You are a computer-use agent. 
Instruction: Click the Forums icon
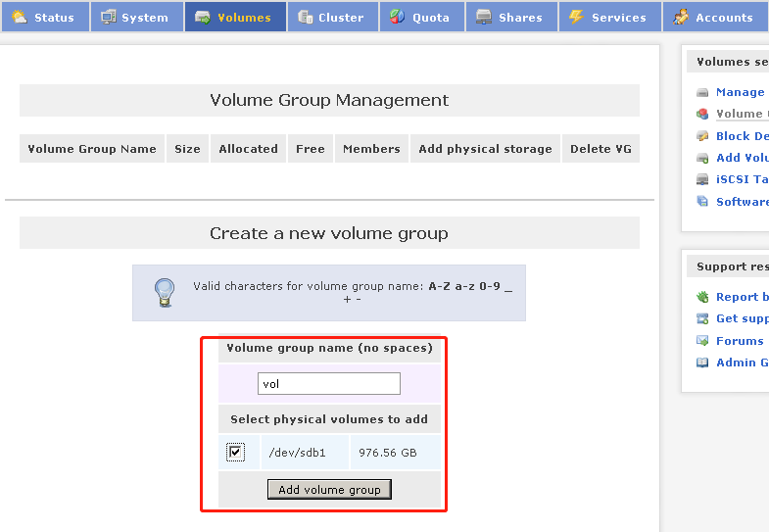tap(702, 341)
